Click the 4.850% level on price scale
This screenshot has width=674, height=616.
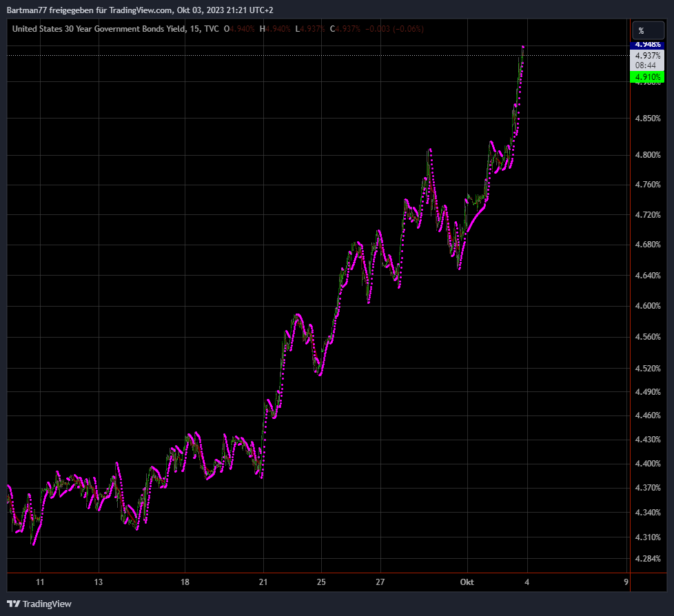tap(647, 119)
